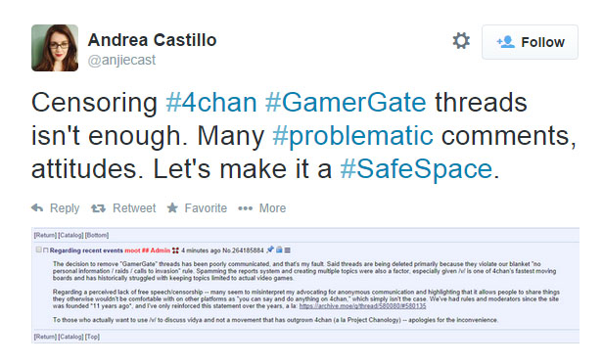
Task: Open the post menu icon
Action: [287, 250]
